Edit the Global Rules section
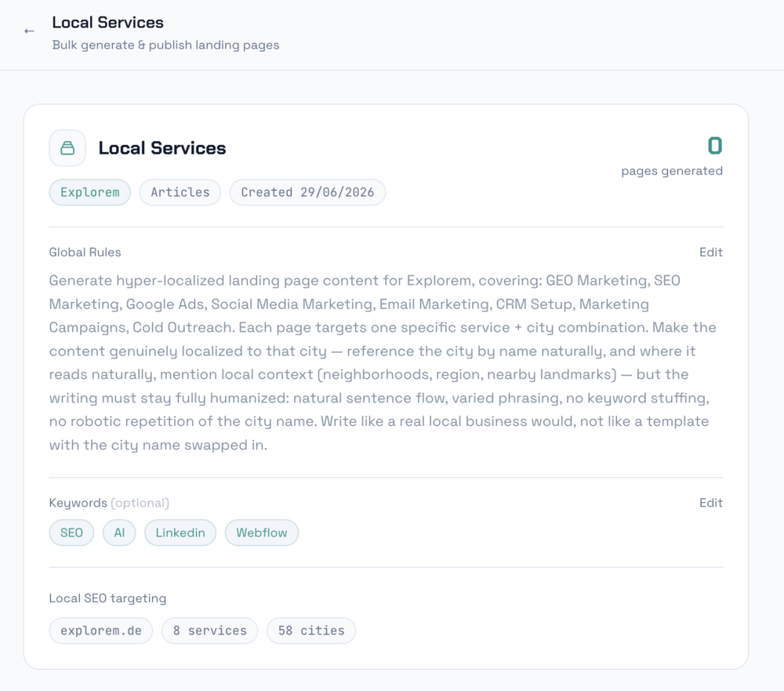 click(x=710, y=253)
